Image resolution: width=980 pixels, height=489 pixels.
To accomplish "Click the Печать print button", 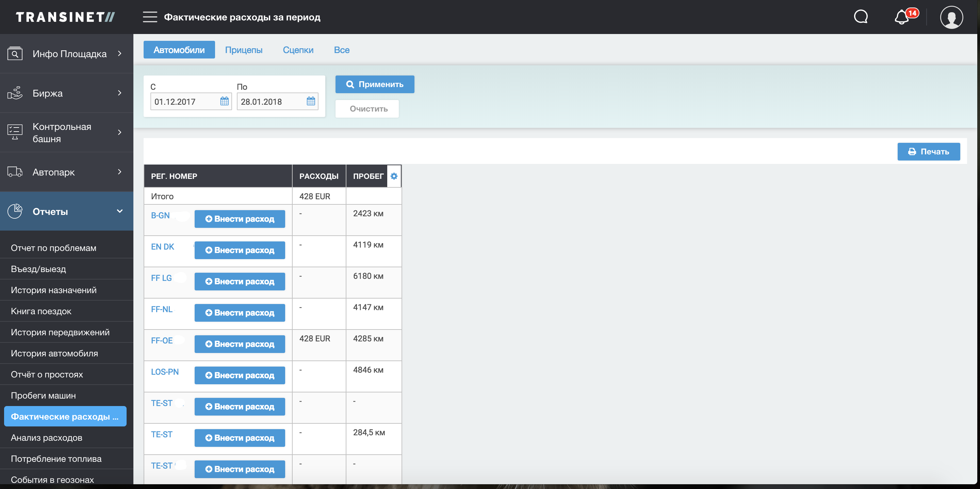I will [x=928, y=152].
